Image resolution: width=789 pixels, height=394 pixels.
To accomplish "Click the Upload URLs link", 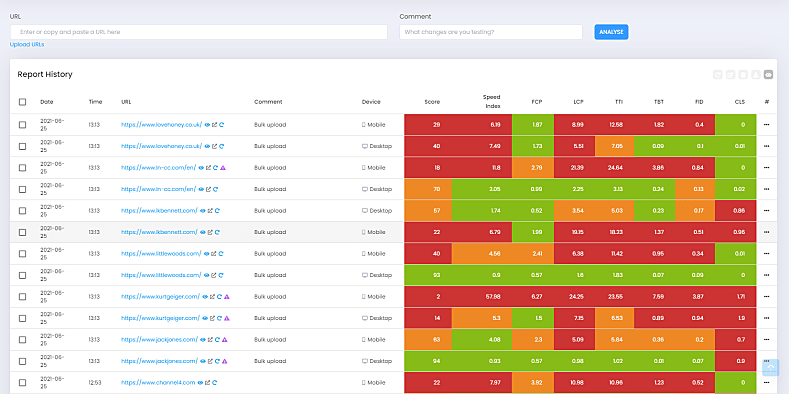I will [x=27, y=45].
